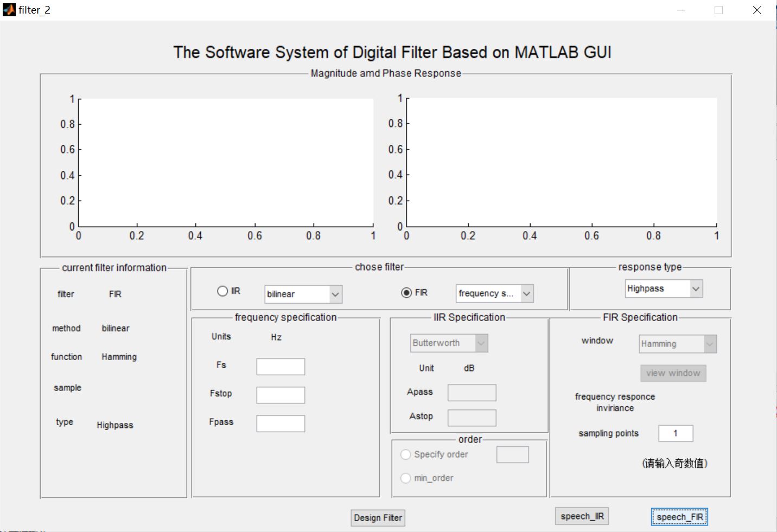Close the filter_2 window

(x=757, y=10)
